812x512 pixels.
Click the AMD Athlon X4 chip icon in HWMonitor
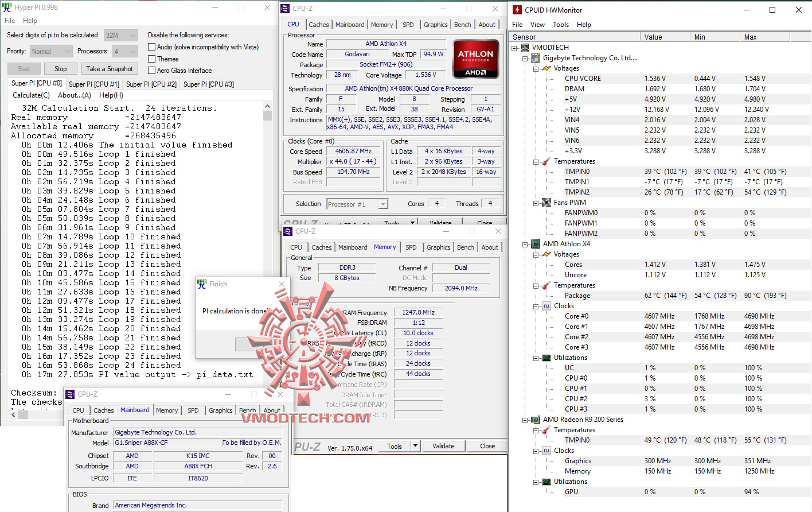pos(536,244)
